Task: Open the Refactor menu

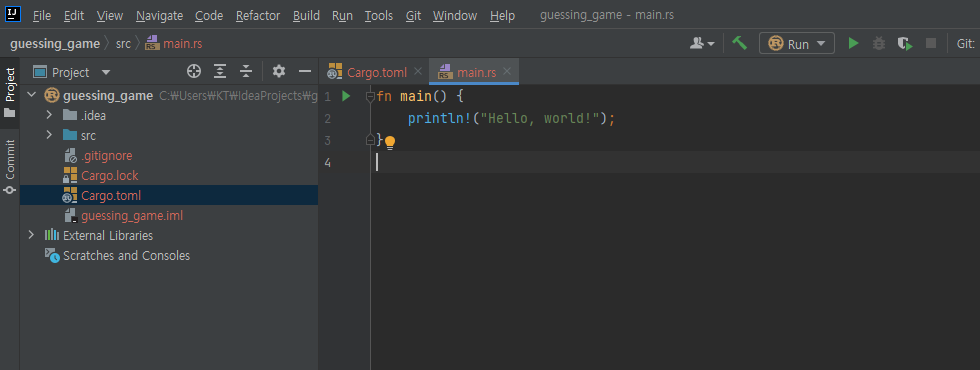Action: pos(258,16)
